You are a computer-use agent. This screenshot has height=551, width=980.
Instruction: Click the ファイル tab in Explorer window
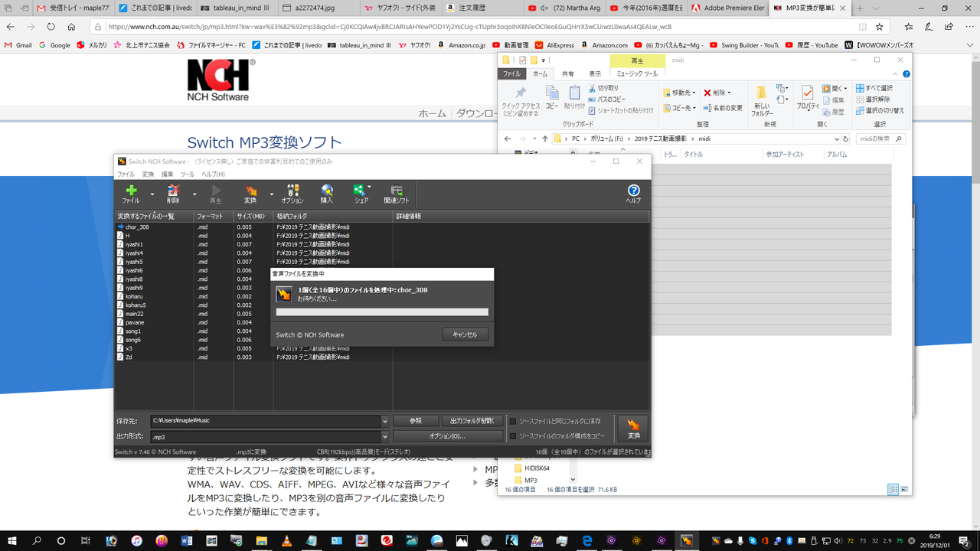tap(511, 74)
